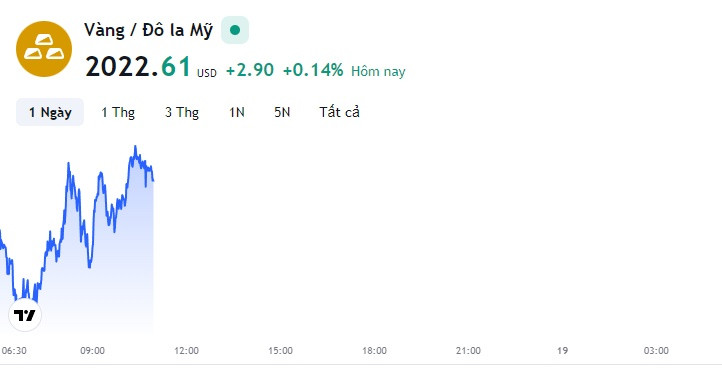
Task: Choose the 3 Thg range tab
Action: click(x=182, y=112)
